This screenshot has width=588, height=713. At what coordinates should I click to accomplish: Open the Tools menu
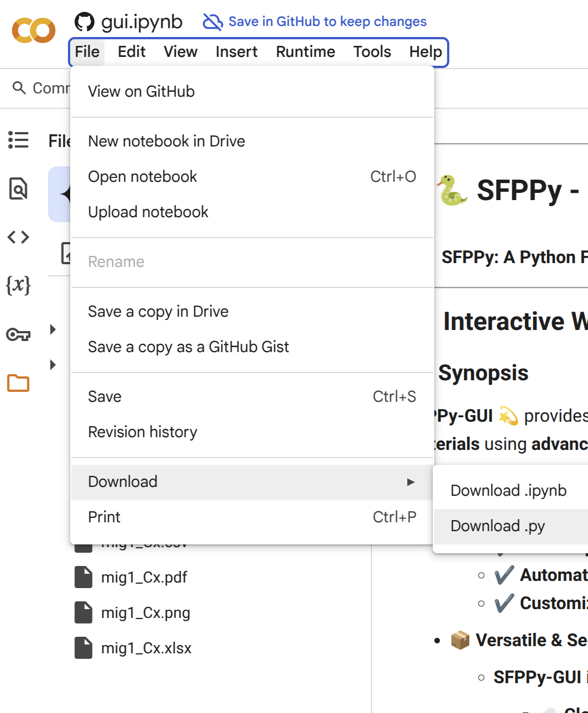click(x=372, y=52)
